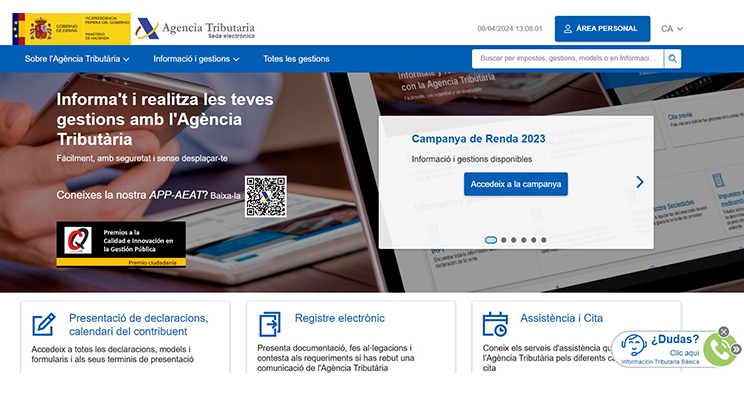Image resolution: width=744 pixels, height=419 pixels.
Task: Click the Assistència i Cita calendar icon
Action: [495, 324]
